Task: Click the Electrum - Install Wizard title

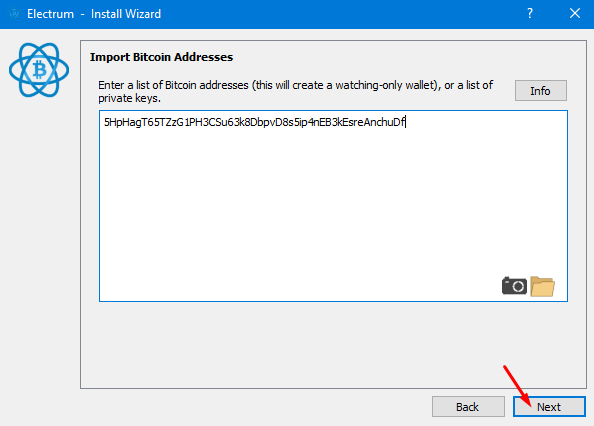Action: pos(94,14)
